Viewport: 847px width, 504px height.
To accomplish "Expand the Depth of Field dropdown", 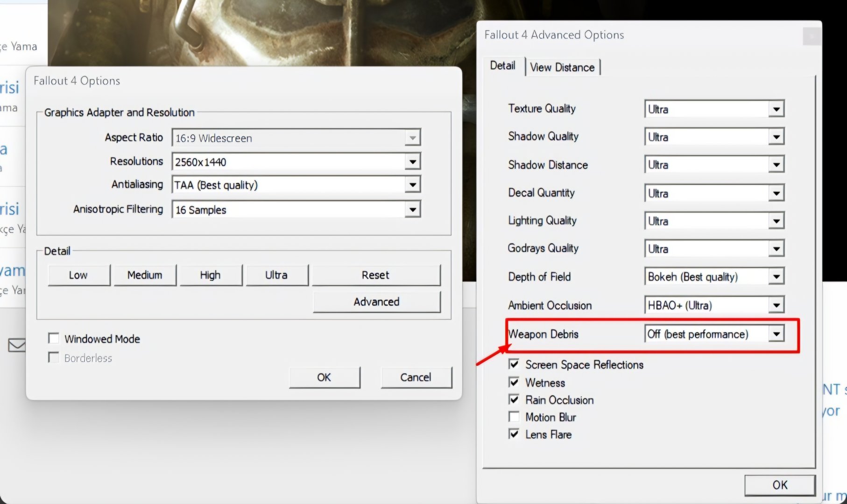I will click(x=714, y=277).
